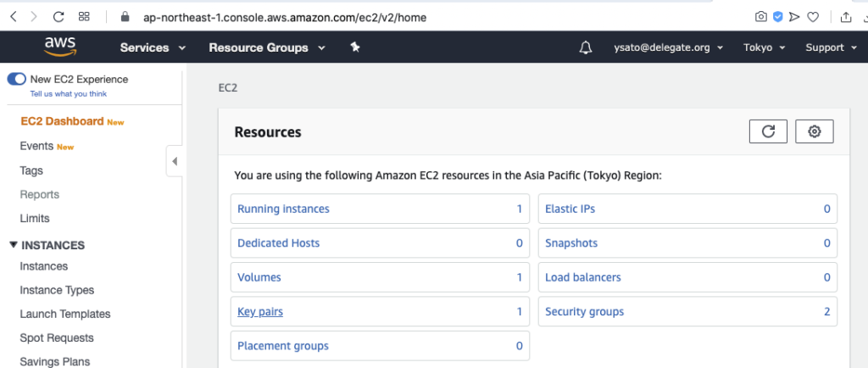Select Launch Templates in sidebar
Screen dimensions: 868x368
pyautogui.click(x=65, y=314)
